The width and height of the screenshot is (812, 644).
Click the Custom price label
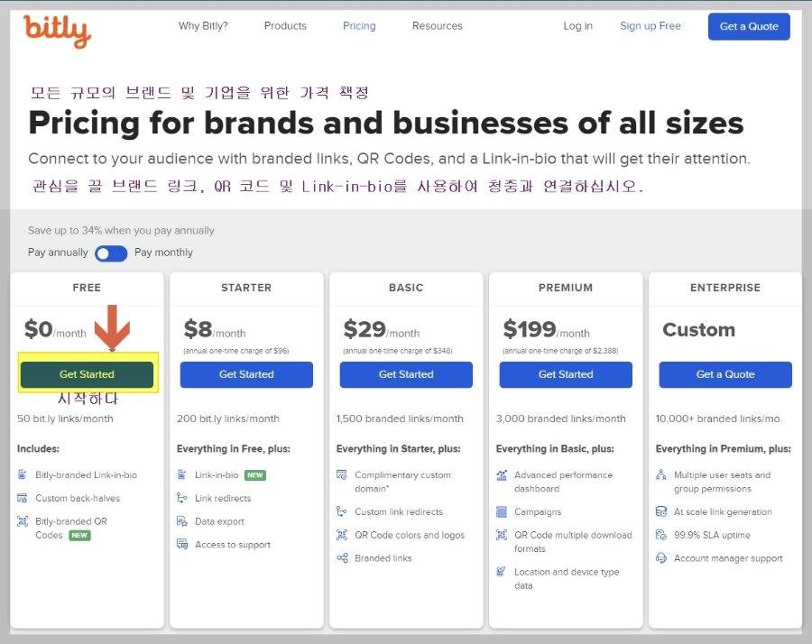click(x=698, y=330)
